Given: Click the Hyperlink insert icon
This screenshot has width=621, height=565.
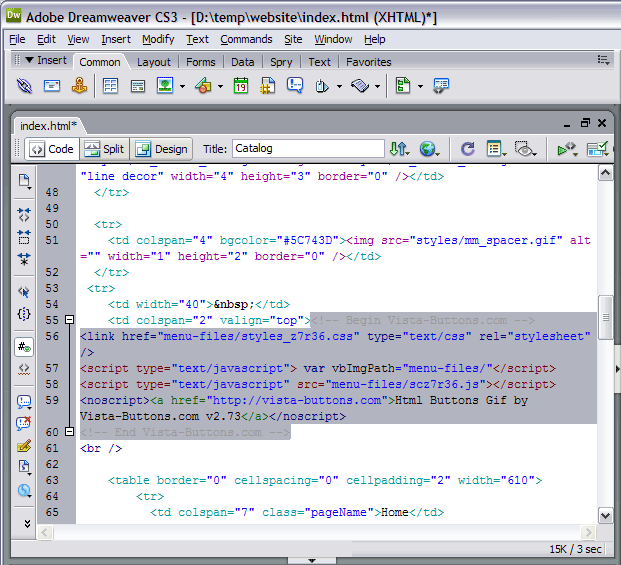Looking at the screenshot, I should (x=24, y=86).
